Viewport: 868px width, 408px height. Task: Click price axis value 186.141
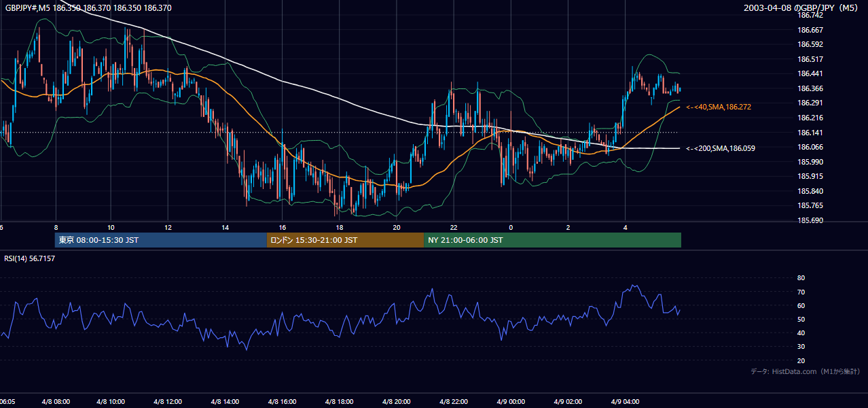click(810, 133)
